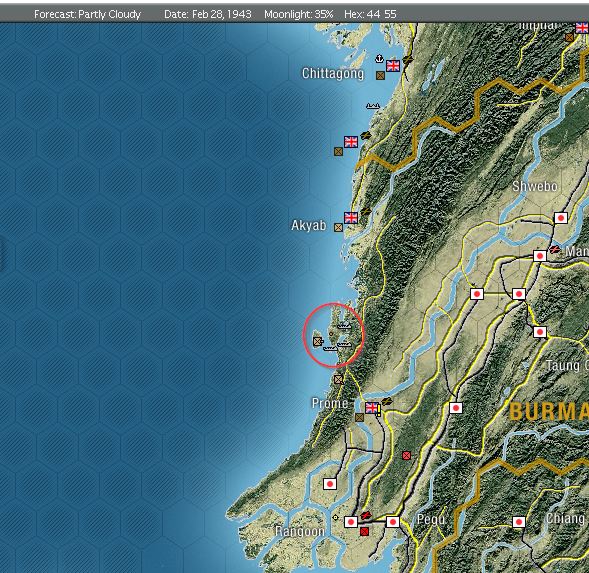Select the Japanese flag base west of BURMA label
The image size is (589, 573).
pyautogui.click(x=456, y=408)
